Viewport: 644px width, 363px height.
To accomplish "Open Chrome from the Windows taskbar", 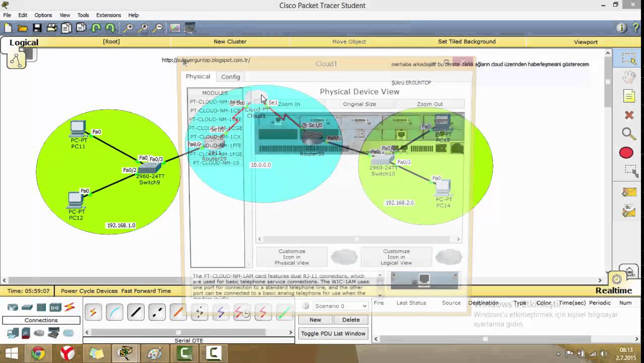I will click(38, 353).
